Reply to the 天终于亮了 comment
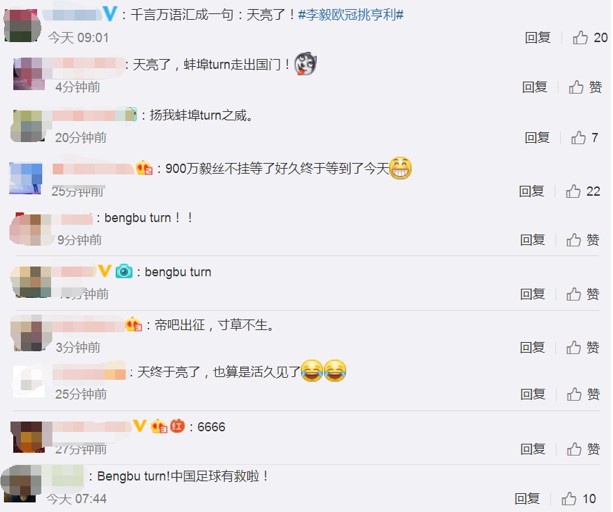 coord(532,394)
